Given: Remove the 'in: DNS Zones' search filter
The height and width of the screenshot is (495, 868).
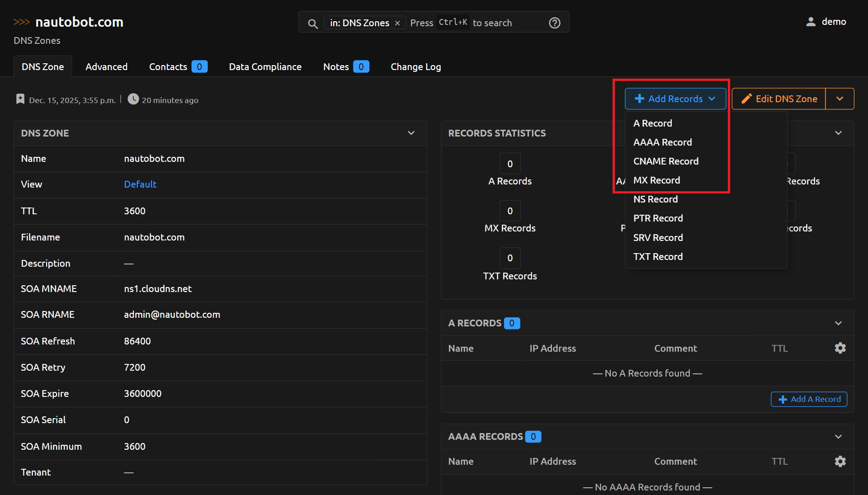Looking at the screenshot, I should pos(397,24).
